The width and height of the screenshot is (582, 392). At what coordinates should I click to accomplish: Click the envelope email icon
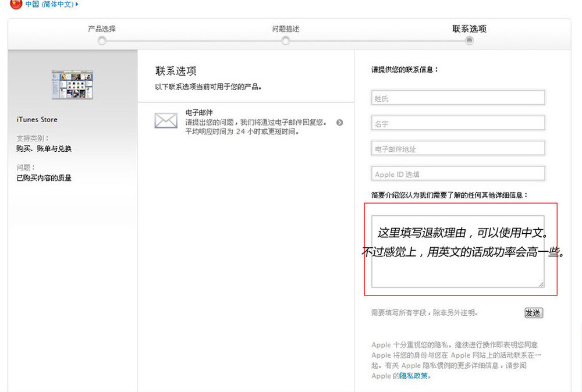pyautogui.click(x=166, y=120)
